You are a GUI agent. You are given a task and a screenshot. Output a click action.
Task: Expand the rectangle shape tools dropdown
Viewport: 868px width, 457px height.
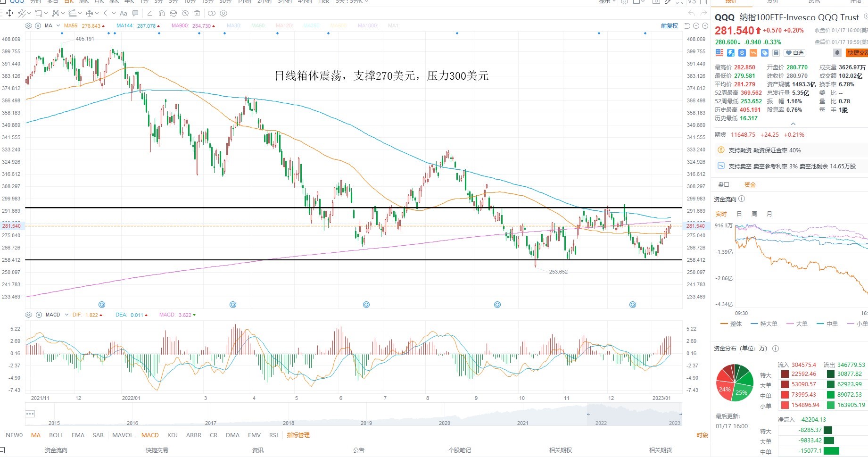click(46, 13)
